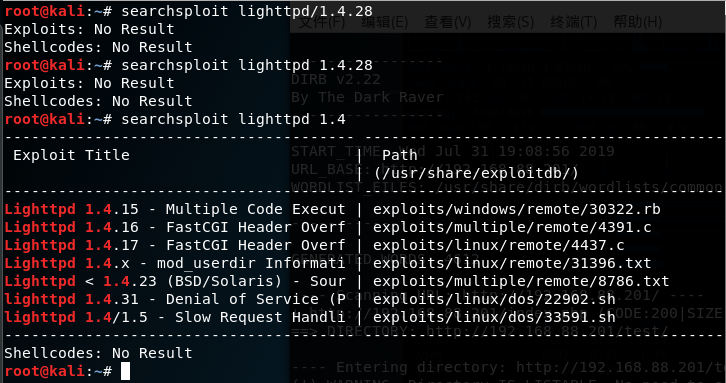Click the exploits/linux/dos/22902.sh path
Viewport: 726px width, 383px height.
(494, 299)
